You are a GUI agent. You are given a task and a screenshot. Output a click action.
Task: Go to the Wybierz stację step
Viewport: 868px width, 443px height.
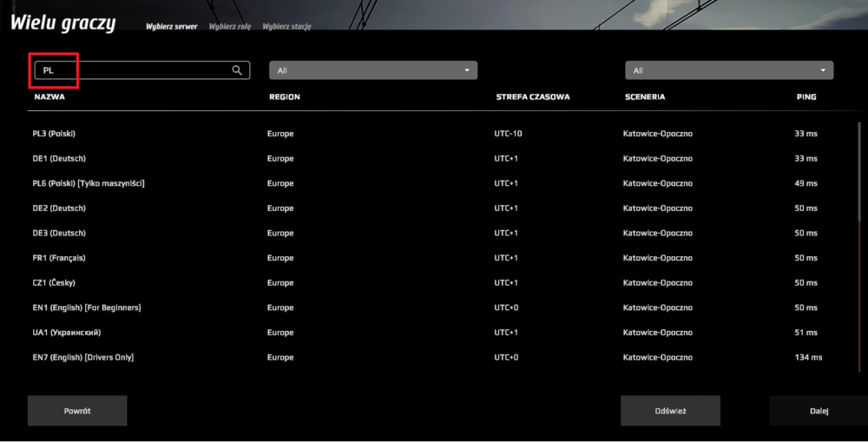click(x=286, y=27)
